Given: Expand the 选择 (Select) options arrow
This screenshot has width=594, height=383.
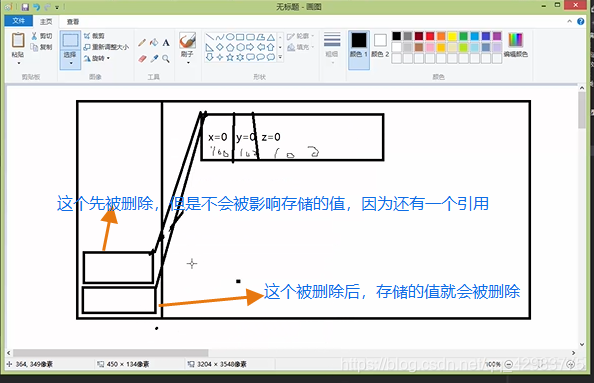Looking at the screenshot, I should (x=71, y=63).
